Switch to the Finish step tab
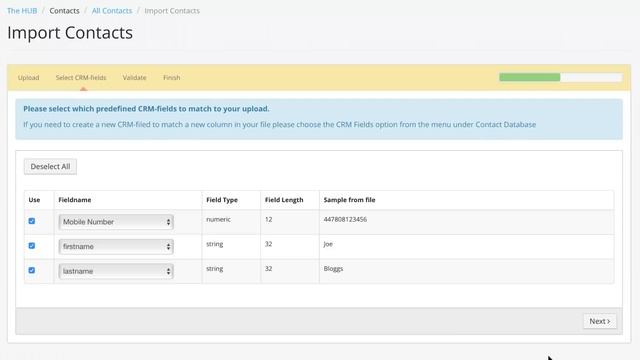Image resolution: width=640 pixels, height=360 pixels. [x=171, y=78]
